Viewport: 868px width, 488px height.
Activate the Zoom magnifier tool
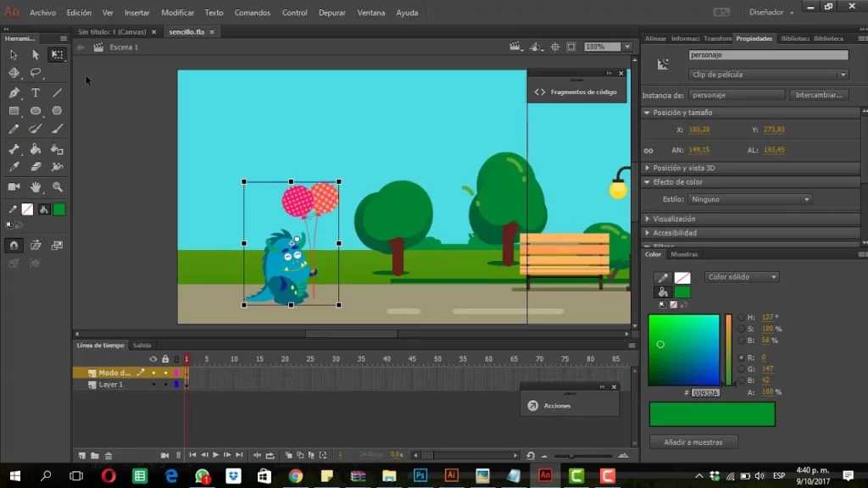click(x=58, y=186)
